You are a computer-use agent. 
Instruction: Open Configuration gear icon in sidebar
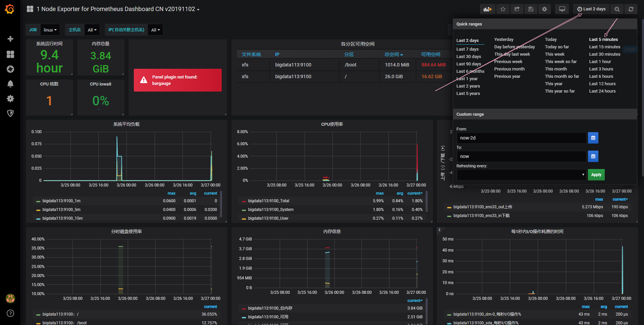10,99
